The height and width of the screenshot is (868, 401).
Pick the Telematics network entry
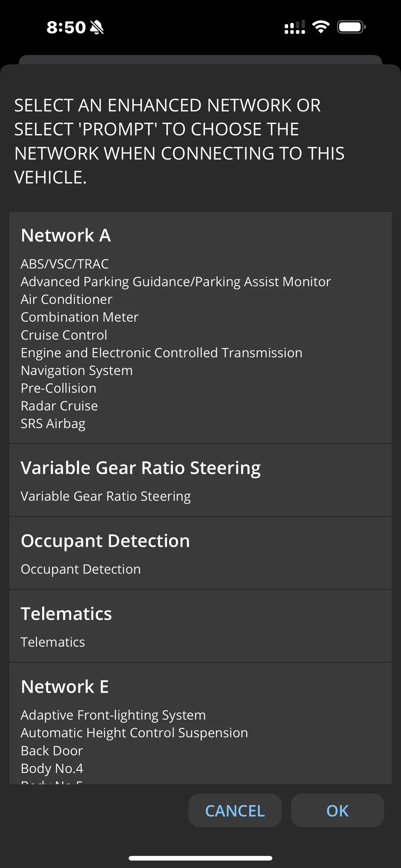point(200,626)
